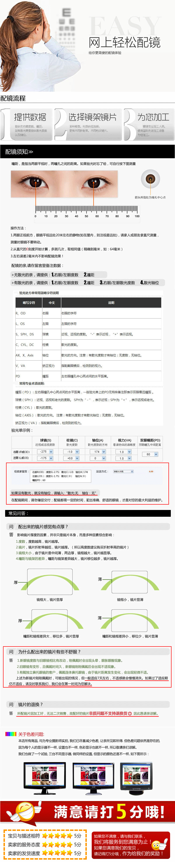The width and height of the screenshot is (175, 868).
Task: Click the 略写字符 table column header
Action: coord(29,302)
